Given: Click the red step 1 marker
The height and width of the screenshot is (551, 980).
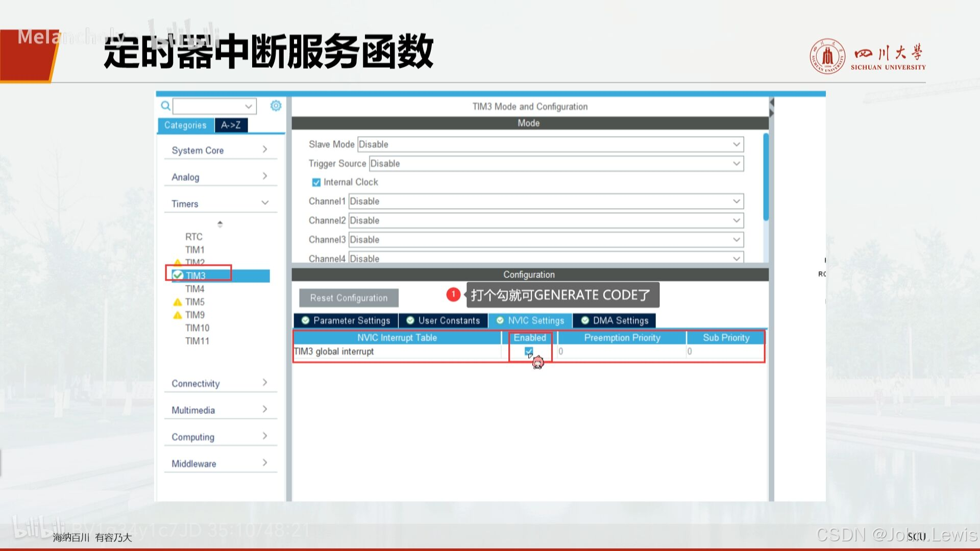Looking at the screenshot, I should pyautogui.click(x=453, y=294).
